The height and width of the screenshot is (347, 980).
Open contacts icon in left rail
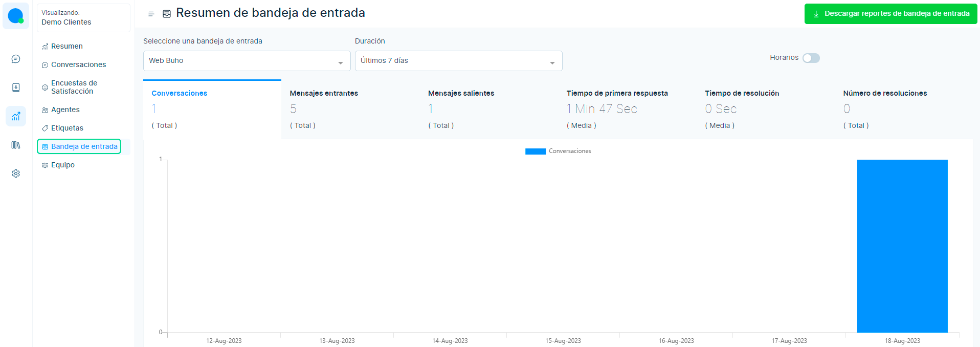click(x=16, y=88)
